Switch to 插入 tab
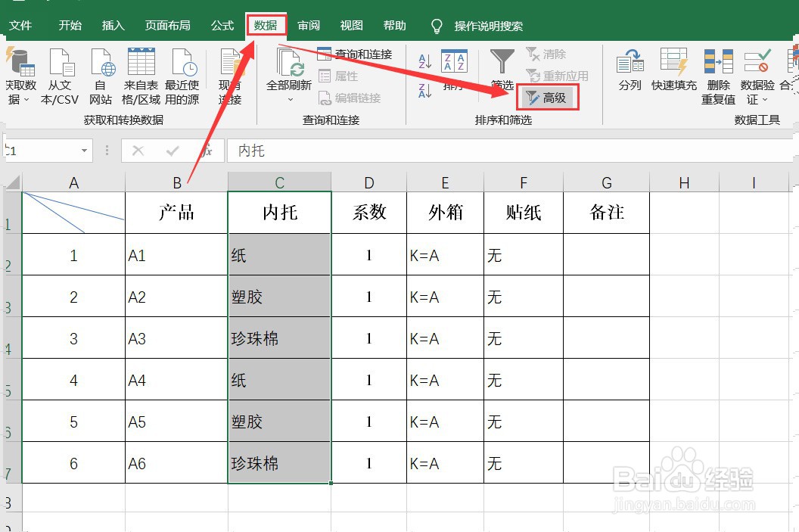This screenshot has height=532, width=799. [x=113, y=26]
